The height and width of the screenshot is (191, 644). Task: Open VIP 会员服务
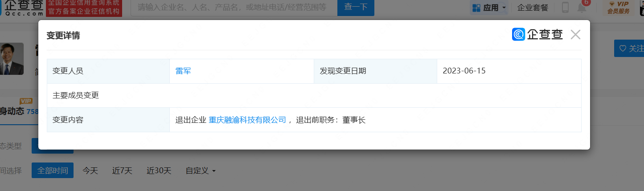coord(618,8)
